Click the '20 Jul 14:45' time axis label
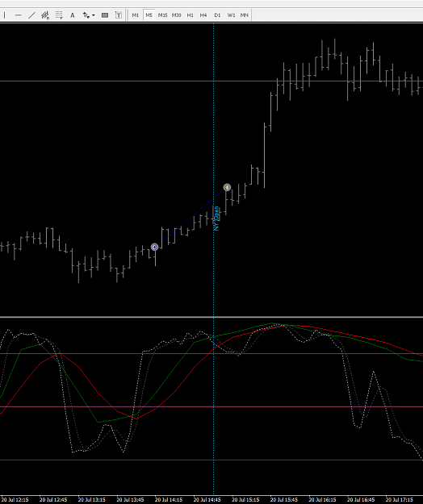The width and height of the screenshot is (423, 504). point(207,500)
